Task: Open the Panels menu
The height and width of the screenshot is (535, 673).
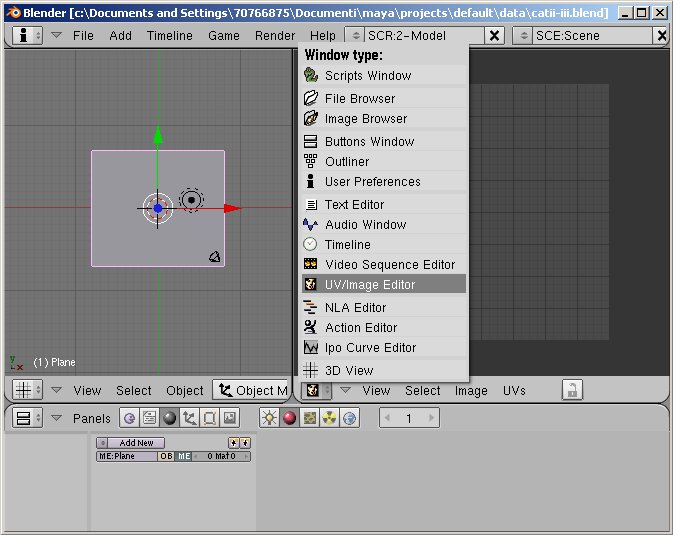Action: (91, 418)
